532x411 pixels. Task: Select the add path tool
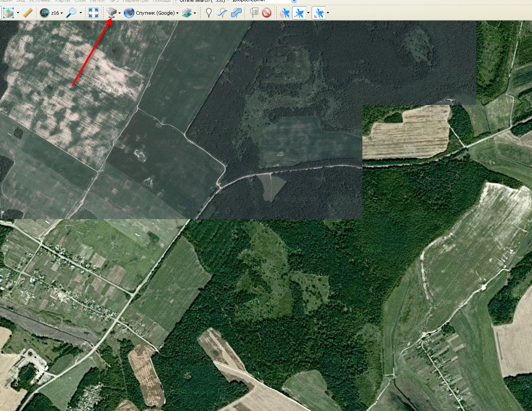pos(222,13)
